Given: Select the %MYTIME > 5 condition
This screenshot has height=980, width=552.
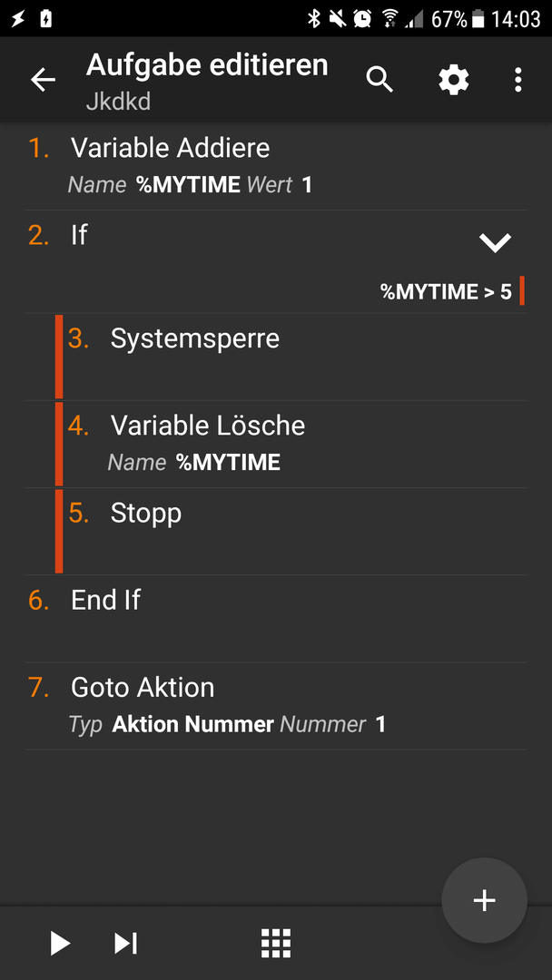Looking at the screenshot, I should click(446, 291).
